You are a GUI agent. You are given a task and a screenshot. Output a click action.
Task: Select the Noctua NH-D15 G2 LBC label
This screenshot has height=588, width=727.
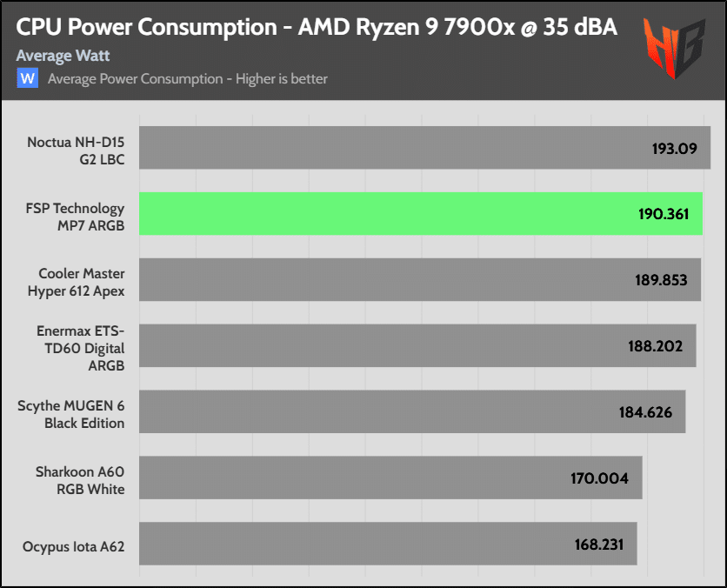click(x=76, y=150)
